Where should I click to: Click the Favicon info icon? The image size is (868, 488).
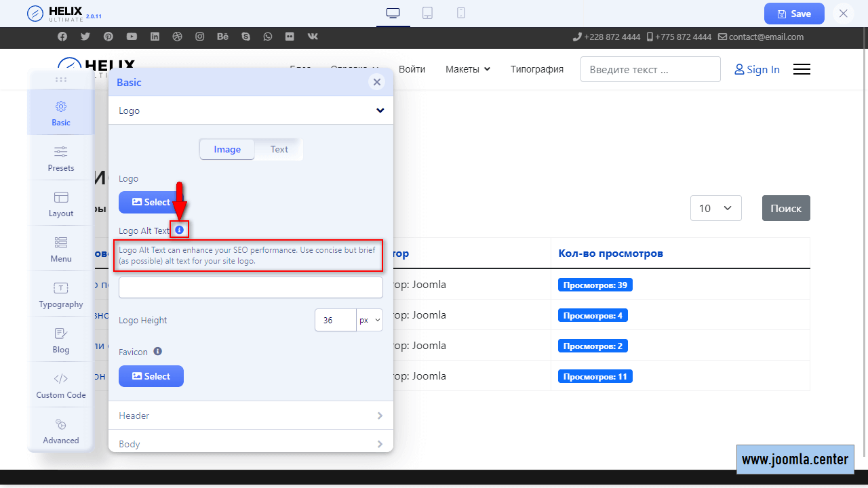(158, 352)
